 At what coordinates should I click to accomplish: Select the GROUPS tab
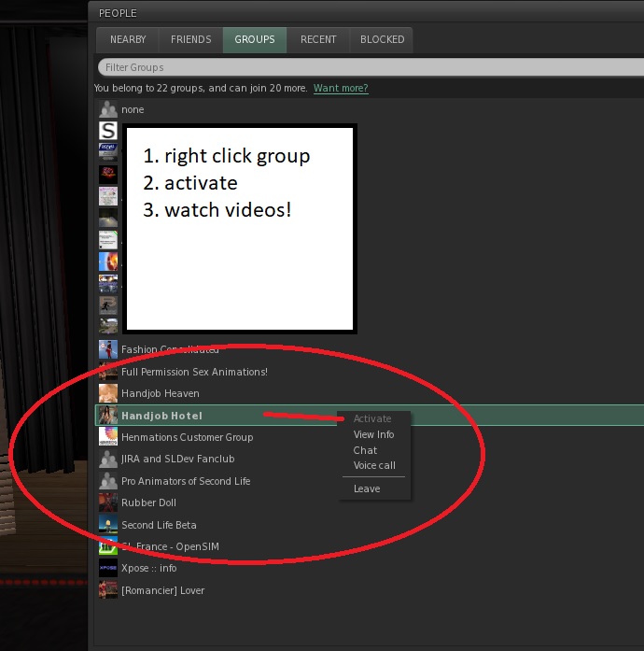255,40
